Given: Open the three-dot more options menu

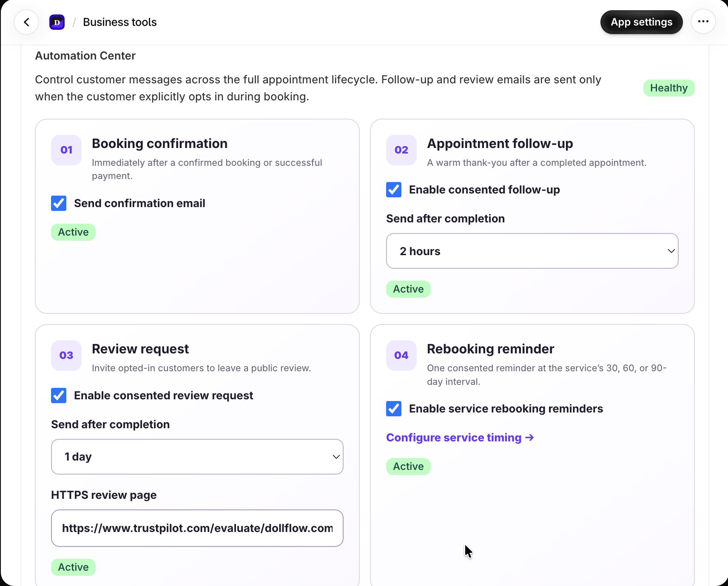Looking at the screenshot, I should (703, 22).
